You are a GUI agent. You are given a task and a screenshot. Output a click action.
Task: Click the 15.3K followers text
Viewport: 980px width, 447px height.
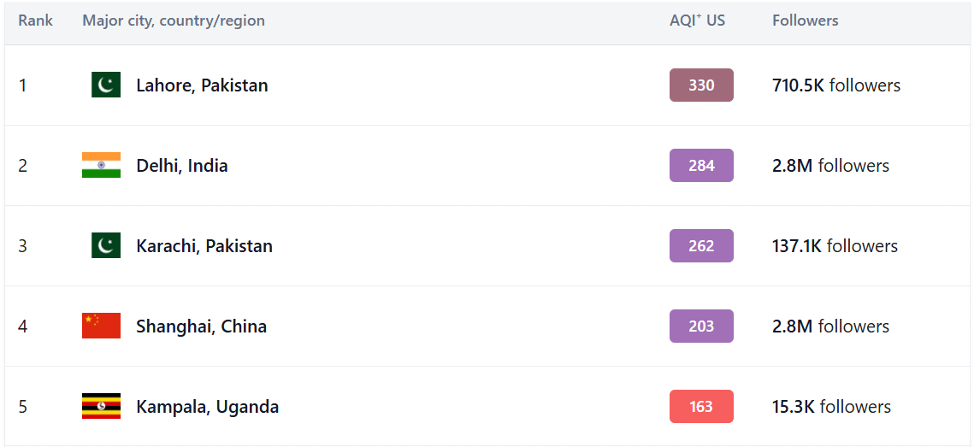pyautogui.click(x=831, y=407)
